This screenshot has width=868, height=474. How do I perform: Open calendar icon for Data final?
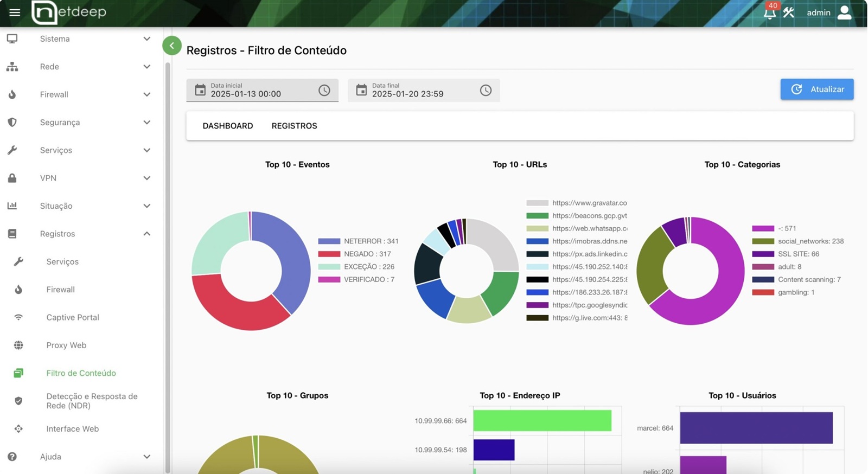tap(361, 90)
